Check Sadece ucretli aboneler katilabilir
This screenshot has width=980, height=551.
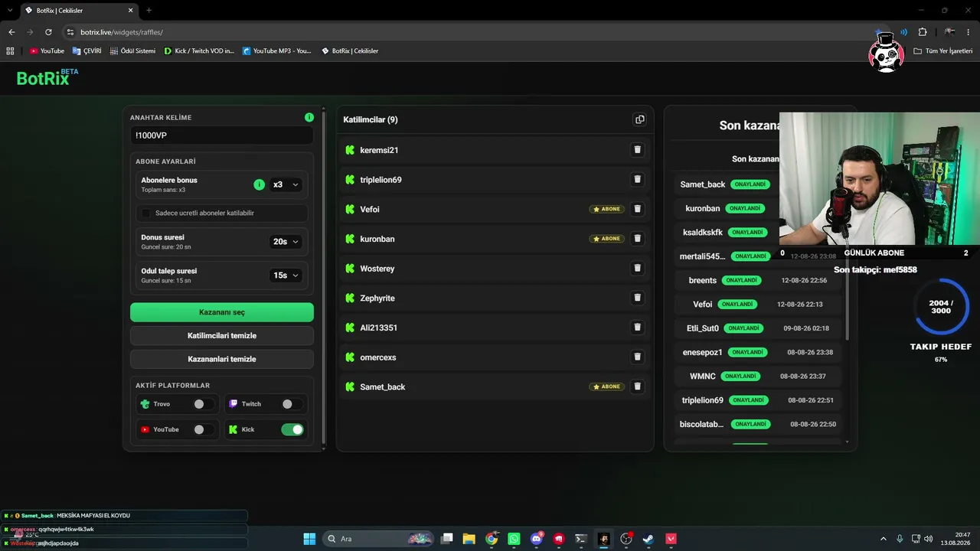click(x=146, y=213)
